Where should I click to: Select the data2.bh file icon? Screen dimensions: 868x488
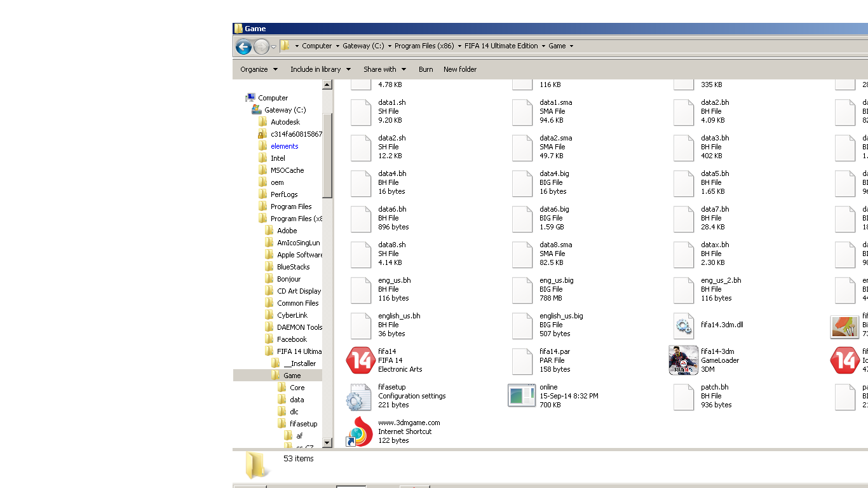(x=684, y=112)
